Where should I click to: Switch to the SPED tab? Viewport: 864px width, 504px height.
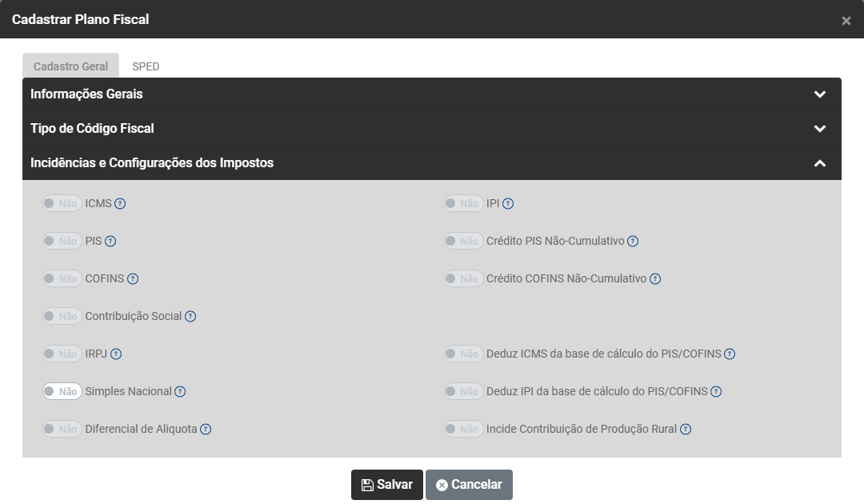[x=146, y=66]
